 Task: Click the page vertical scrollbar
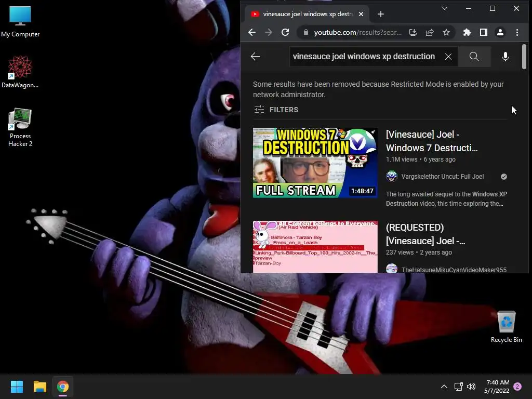click(x=524, y=56)
